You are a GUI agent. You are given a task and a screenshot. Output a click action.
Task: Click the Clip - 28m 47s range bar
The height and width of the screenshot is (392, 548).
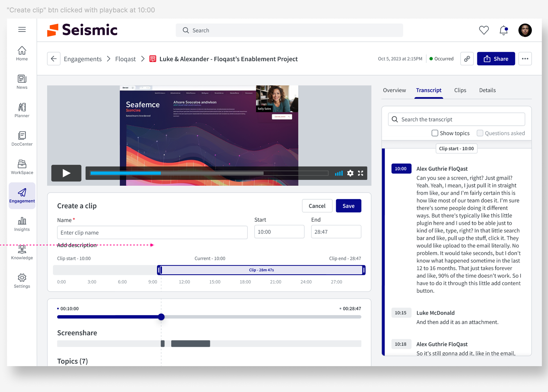coord(261,270)
